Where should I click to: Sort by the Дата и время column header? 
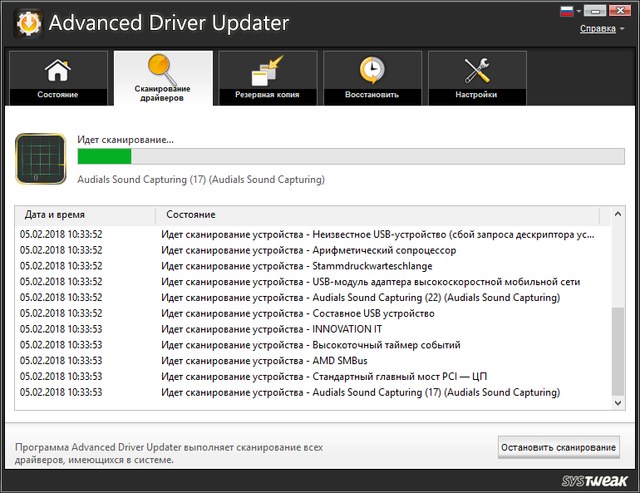pyautogui.click(x=85, y=215)
